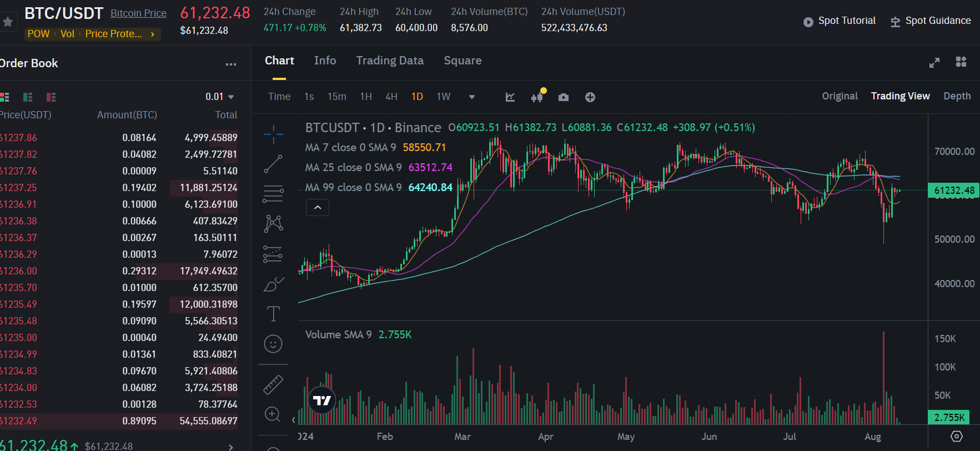Switch to Trading View chart mode
Viewport: 980px width, 451px height.
coord(900,96)
